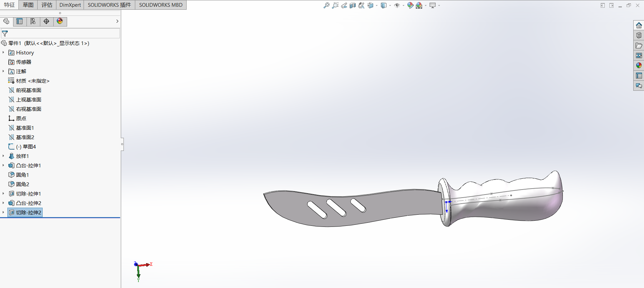The height and width of the screenshot is (288, 644).
Task: Open the DisplayManager color ball tab
Action: point(60,22)
